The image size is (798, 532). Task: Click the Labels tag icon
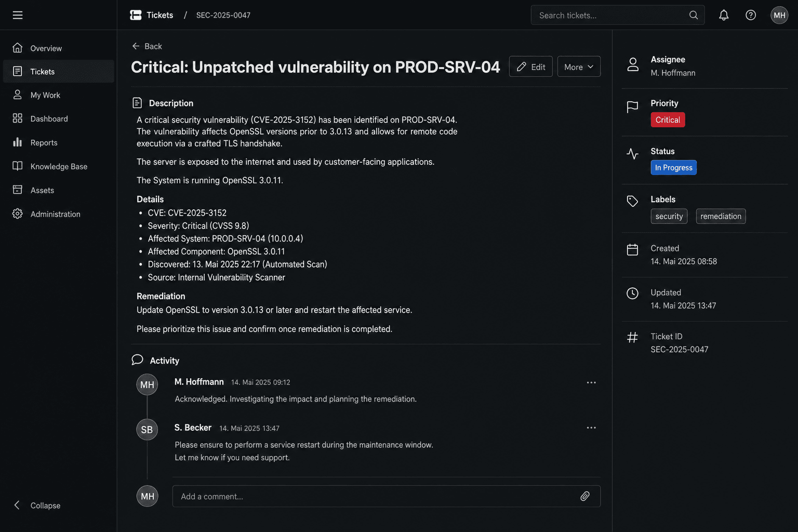coord(632,201)
